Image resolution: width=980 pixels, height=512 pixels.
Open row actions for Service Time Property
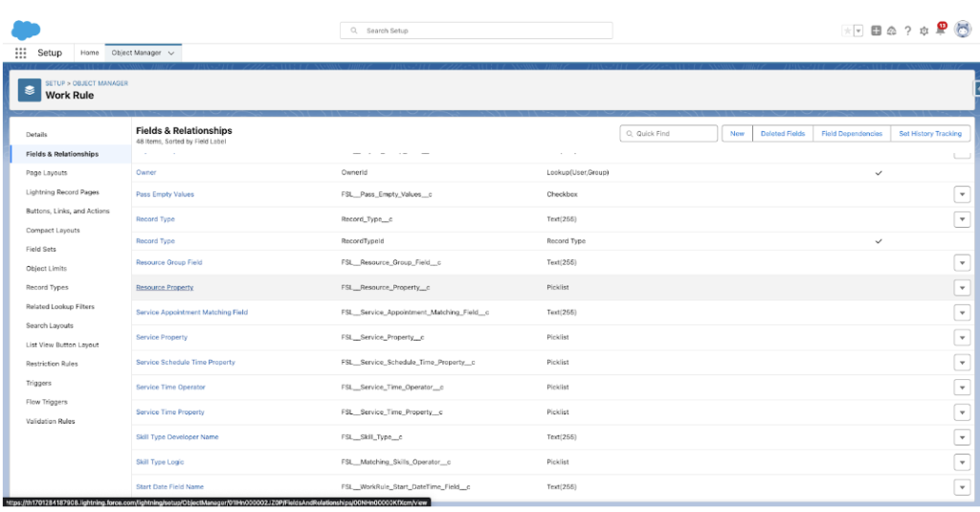point(962,412)
